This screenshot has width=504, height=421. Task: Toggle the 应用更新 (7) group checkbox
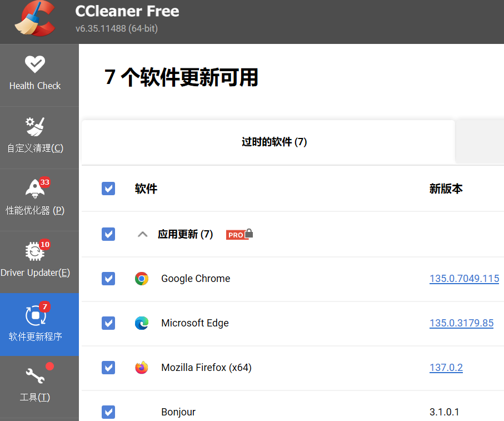point(108,234)
